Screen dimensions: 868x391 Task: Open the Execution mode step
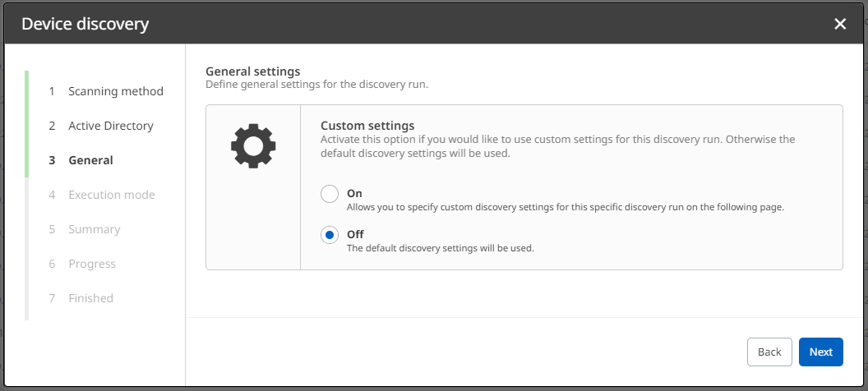111,195
